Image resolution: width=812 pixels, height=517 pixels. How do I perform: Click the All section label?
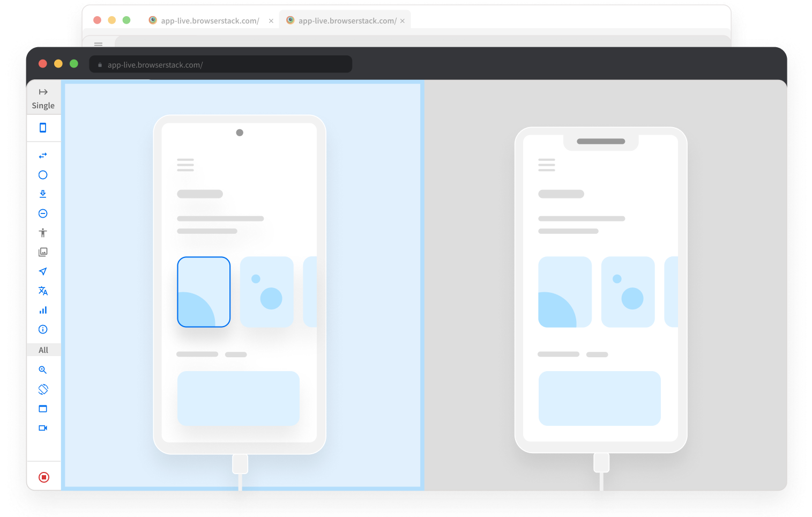coord(43,350)
